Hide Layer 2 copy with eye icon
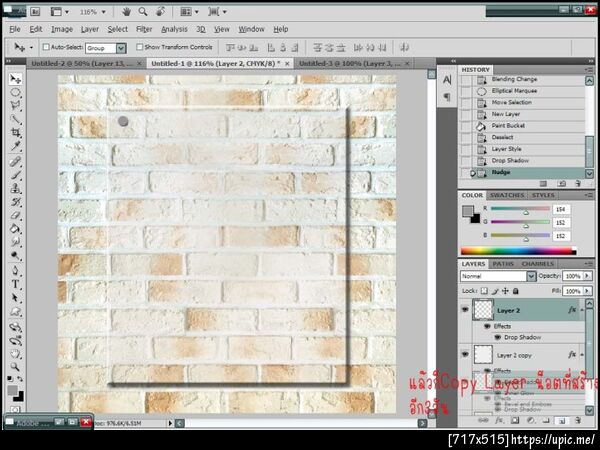600x450 pixels. point(465,354)
